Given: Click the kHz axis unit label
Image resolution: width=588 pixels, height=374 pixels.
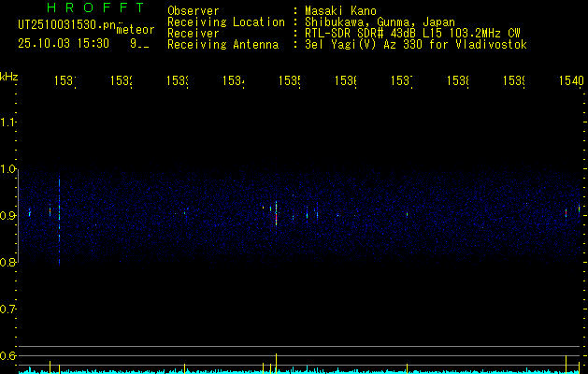Looking at the screenshot, I should 9,76.
